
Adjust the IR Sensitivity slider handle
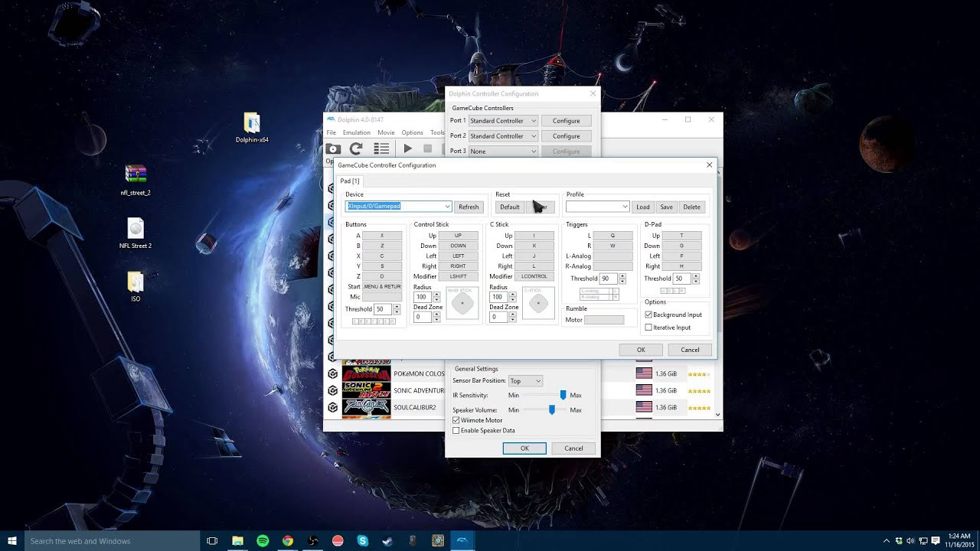563,395
